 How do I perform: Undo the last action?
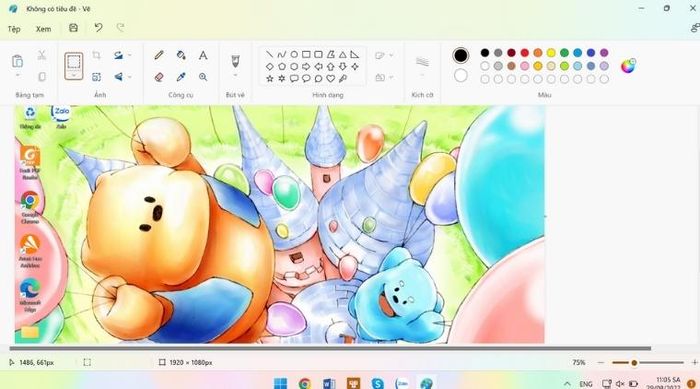pos(98,28)
